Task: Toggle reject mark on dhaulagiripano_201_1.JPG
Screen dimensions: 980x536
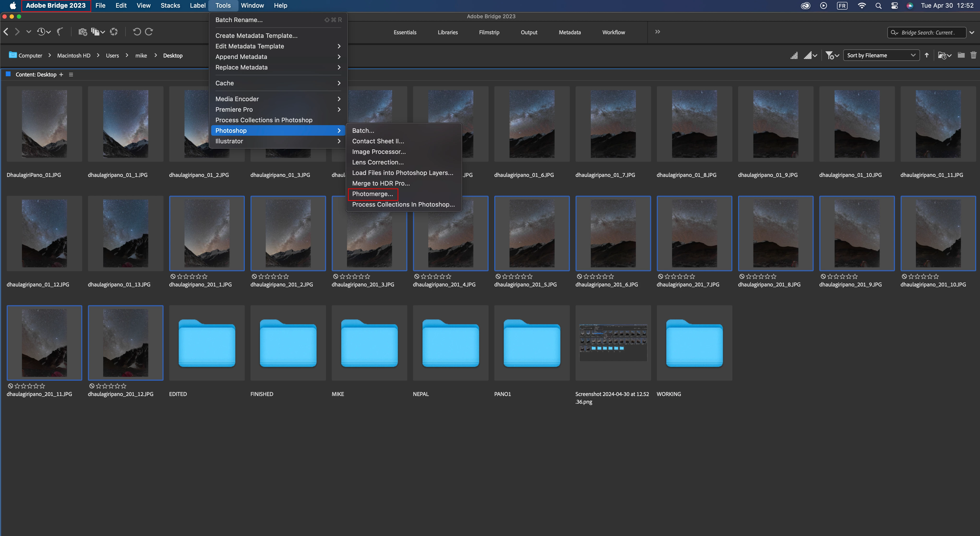Action: pyautogui.click(x=173, y=276)
